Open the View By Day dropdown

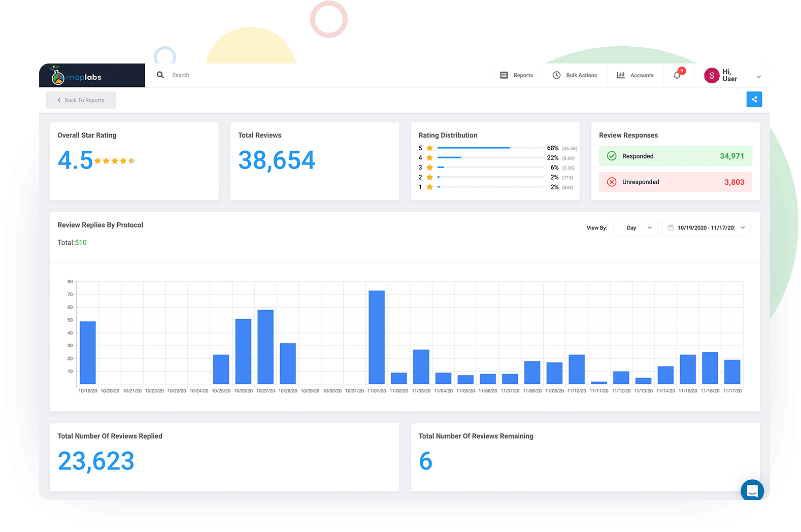coord(635,228)
